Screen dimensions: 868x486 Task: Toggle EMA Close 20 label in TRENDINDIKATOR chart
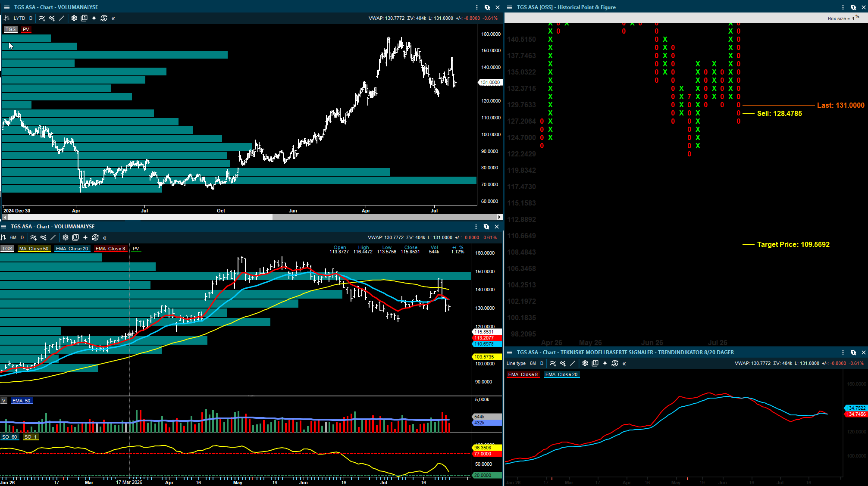click(x=561, y=374)
